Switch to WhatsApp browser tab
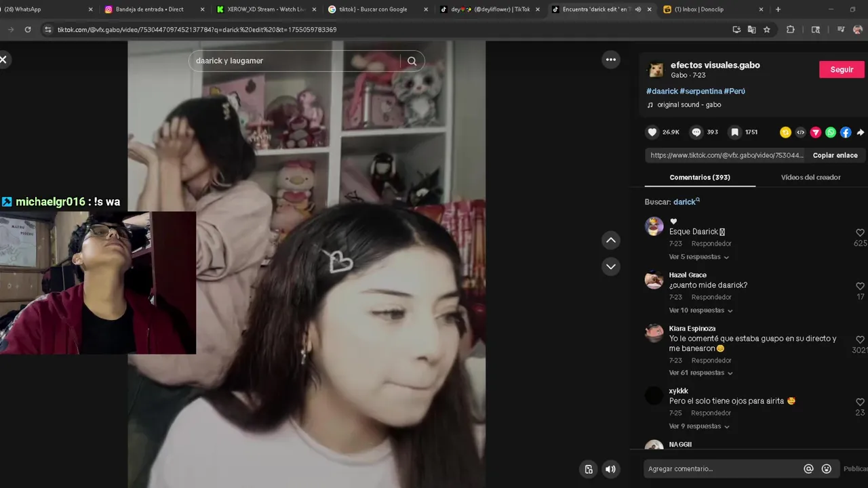 click(x=47, y=9)
